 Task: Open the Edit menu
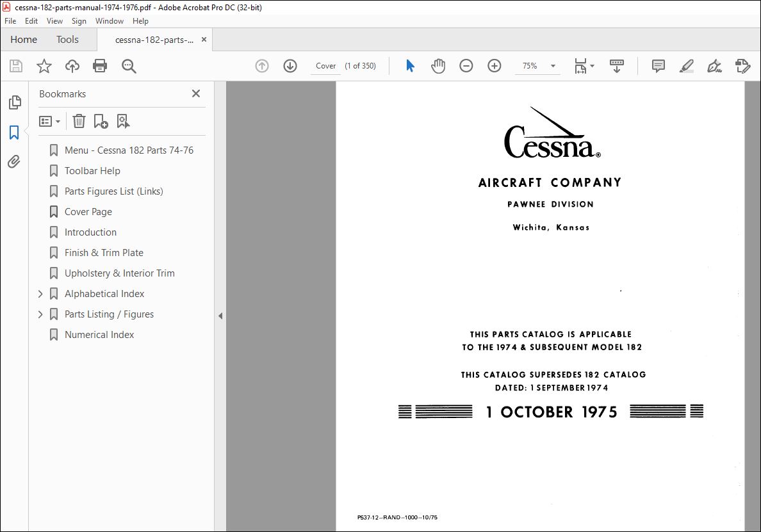point(31,21)
